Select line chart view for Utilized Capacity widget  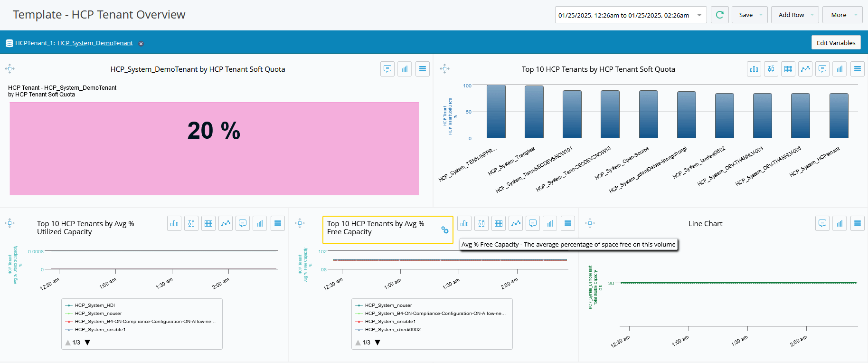[226, 223]
